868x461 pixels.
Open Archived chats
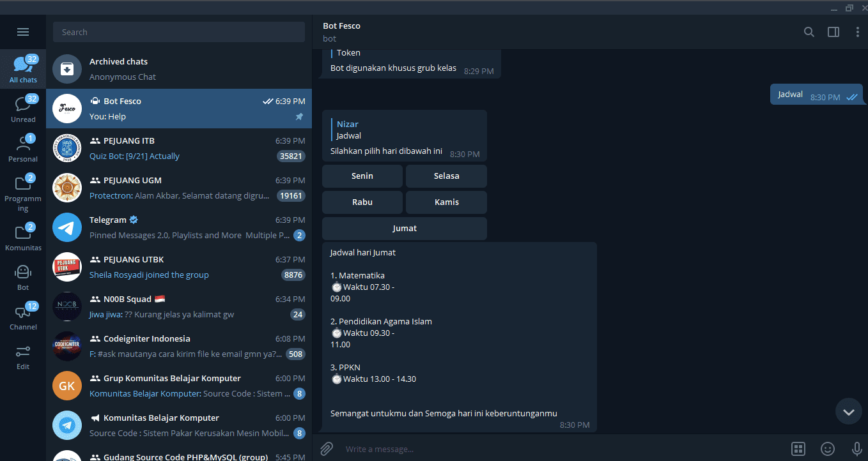179,69
